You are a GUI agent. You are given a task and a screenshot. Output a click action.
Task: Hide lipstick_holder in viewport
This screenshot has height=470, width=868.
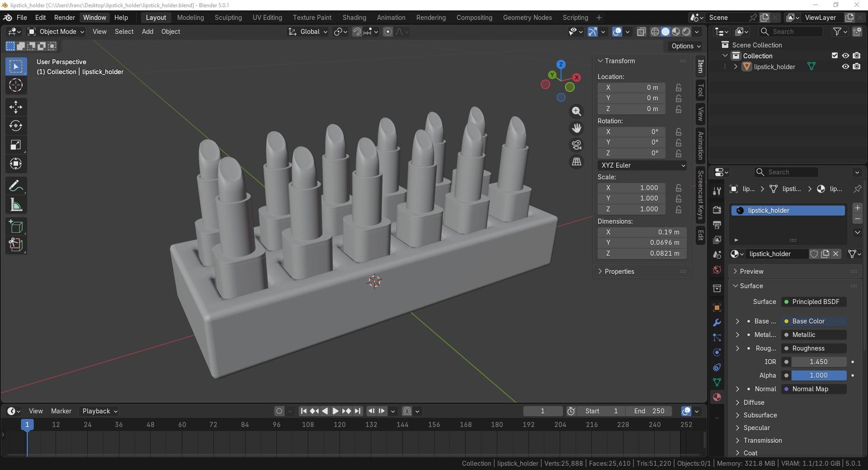coord(845,66)
